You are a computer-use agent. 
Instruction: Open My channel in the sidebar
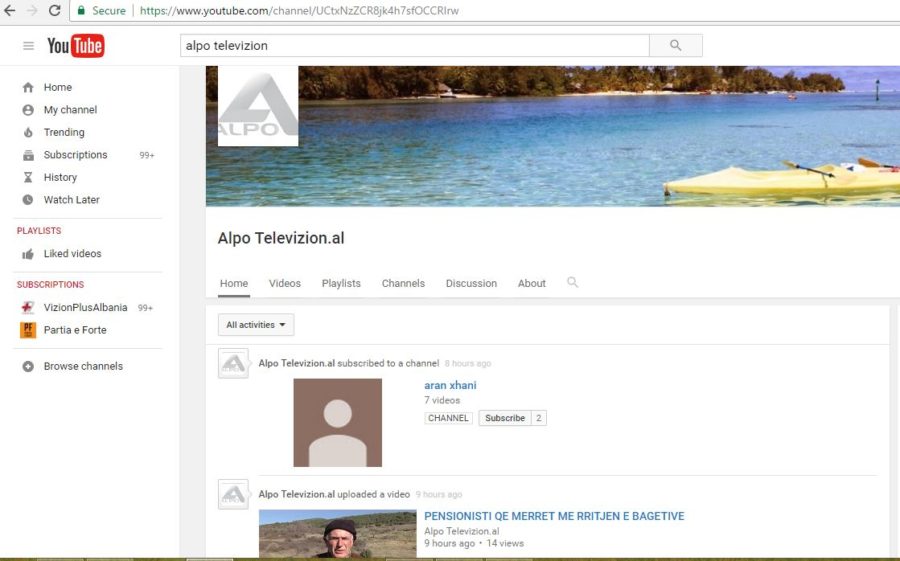click(x=70, y=110)
